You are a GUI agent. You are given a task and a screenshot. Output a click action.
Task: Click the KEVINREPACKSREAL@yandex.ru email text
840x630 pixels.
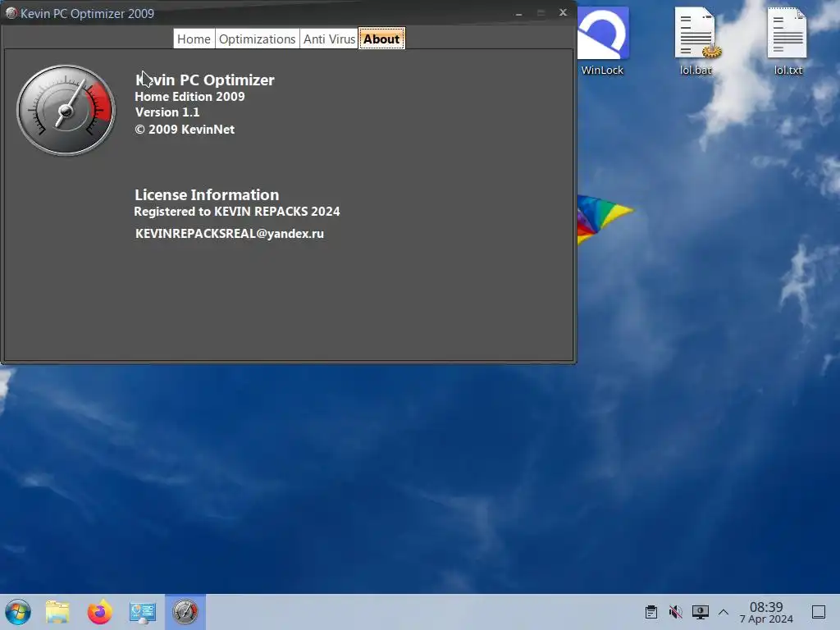[x=230, y=234]
